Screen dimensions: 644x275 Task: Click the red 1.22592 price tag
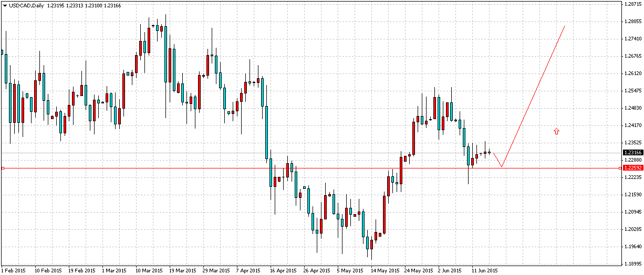click(x=632, y=168)
